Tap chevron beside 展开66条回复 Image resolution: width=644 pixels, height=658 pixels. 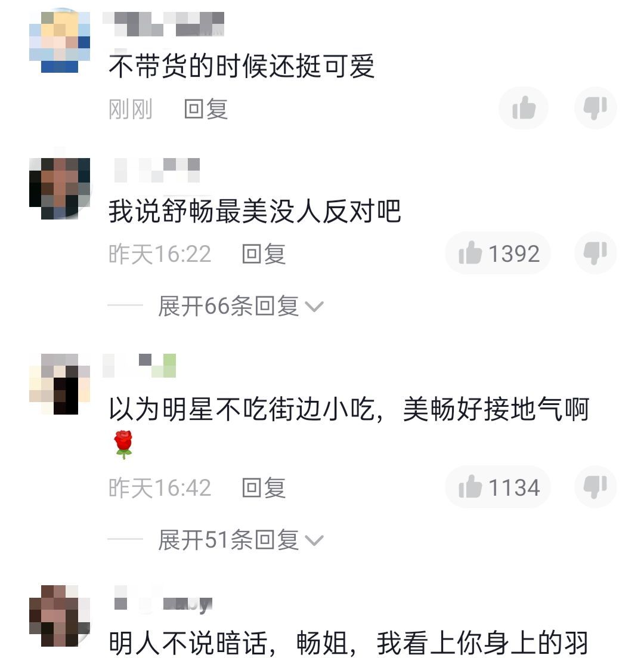[314, 307]
